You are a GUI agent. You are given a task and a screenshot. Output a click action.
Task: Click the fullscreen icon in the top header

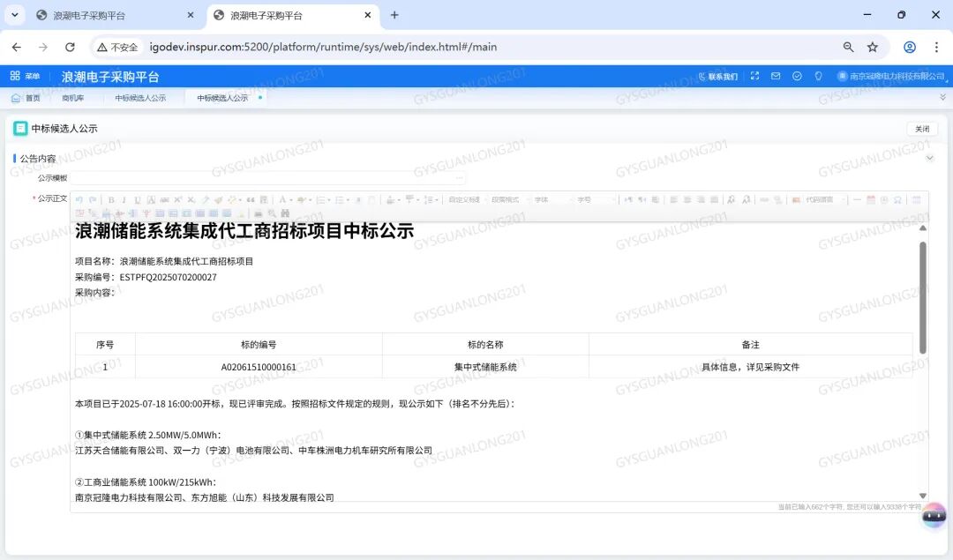coord(754,76)
